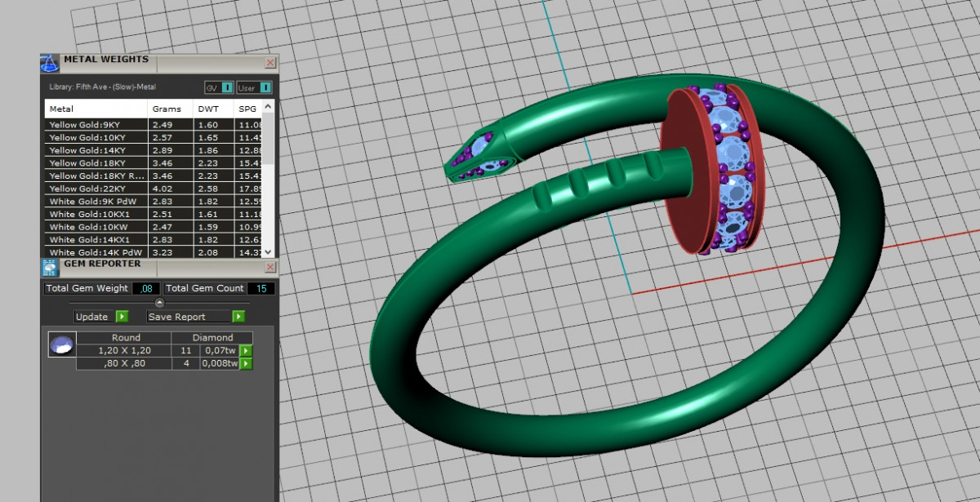Click the Metal column header
Screen dimensions: 980x502
click(96, 109)
